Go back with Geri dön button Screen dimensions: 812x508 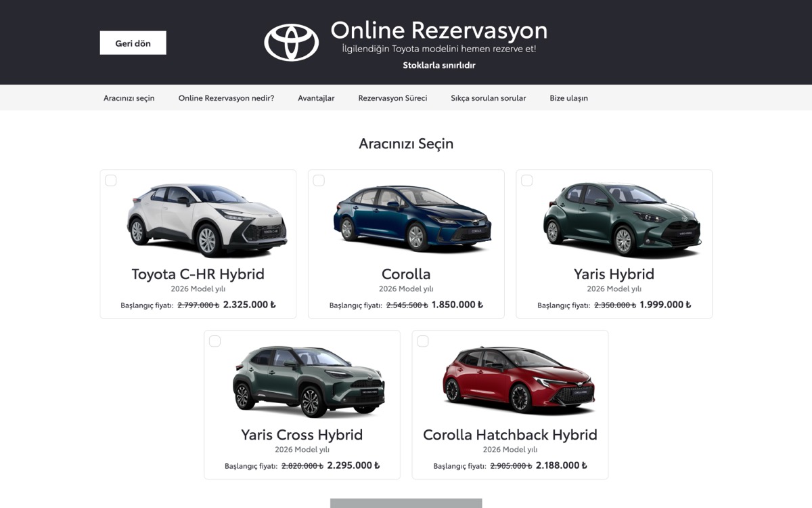133,43
